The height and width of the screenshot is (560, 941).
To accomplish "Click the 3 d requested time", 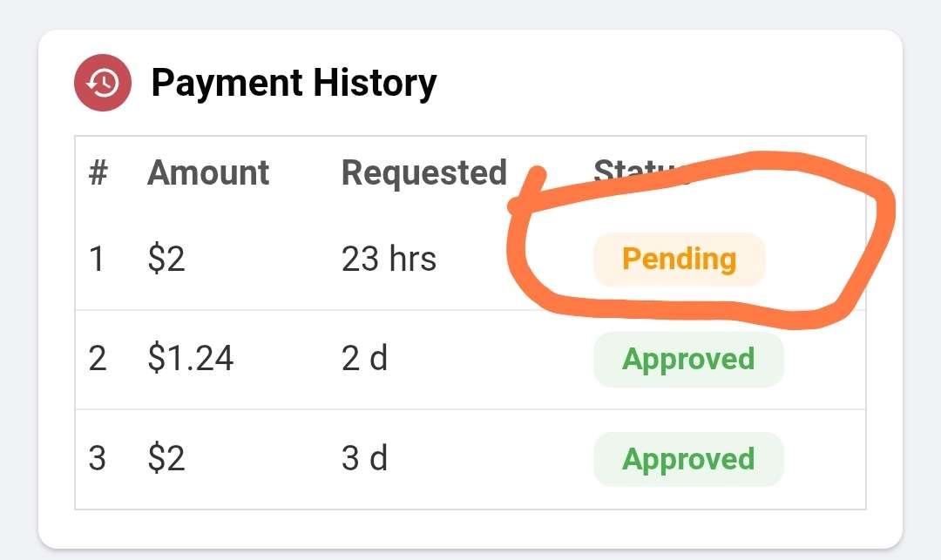I will (365, 459).
